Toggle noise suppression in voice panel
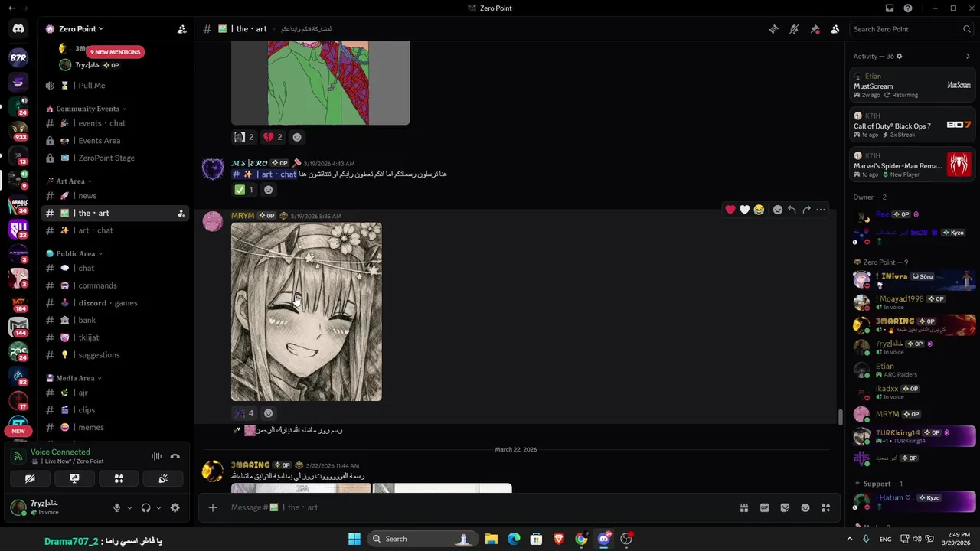The height and width of the screenshot is (551, 980). tap(156, 456)
